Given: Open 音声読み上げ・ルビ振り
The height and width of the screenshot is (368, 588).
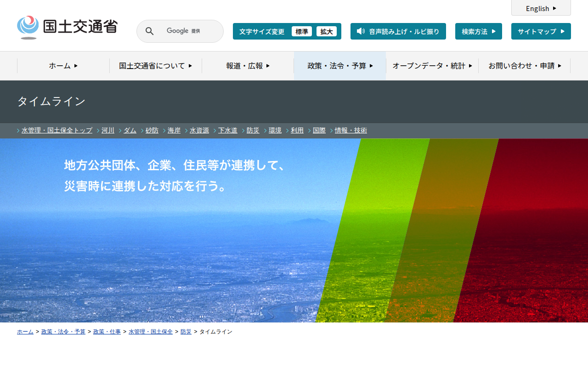Looking at the screenshot, I should [x=398, y=31].
